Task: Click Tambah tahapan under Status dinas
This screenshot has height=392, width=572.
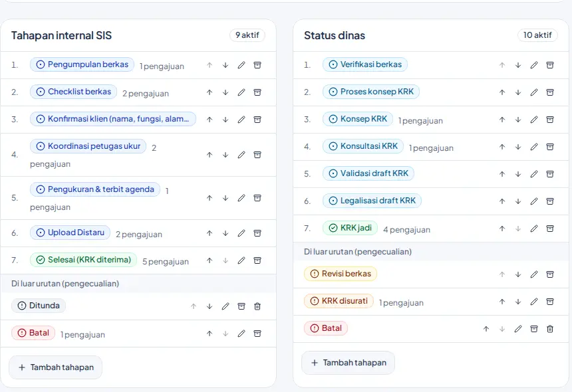Action: coord(348,363)
